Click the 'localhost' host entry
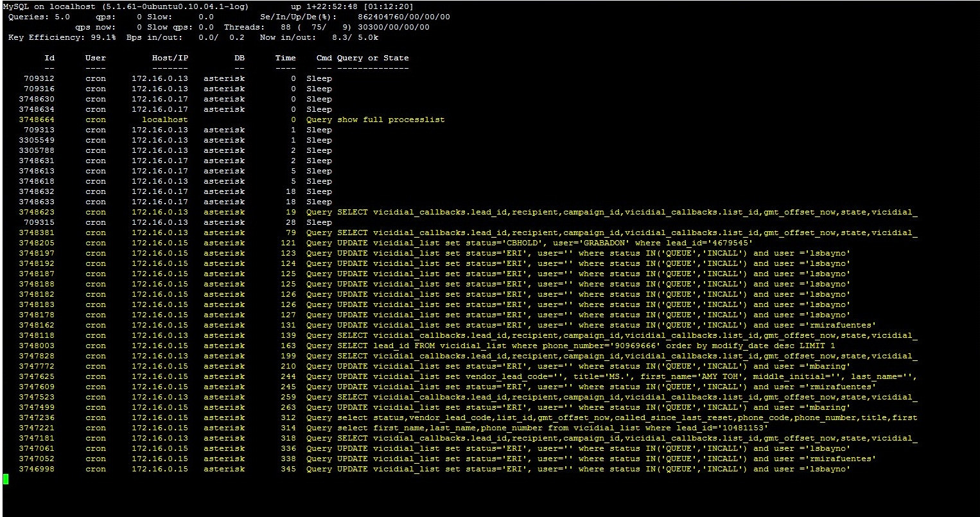The width and height of the screenshot is (980, 517). coord(165,119)
